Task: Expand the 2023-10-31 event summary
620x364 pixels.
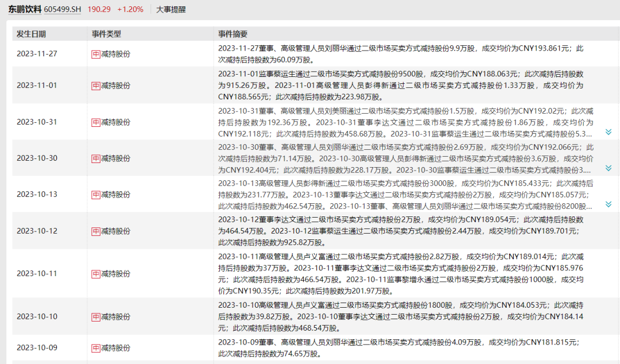Action: tap(609, 132)
